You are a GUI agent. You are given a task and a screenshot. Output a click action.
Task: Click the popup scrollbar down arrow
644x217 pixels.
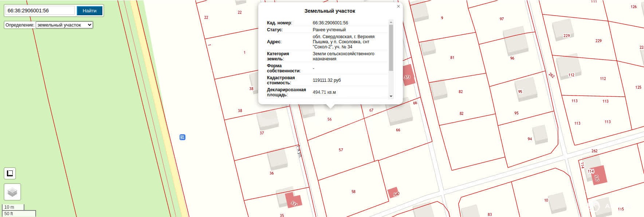pyautogui.click(x=391, y=96)
